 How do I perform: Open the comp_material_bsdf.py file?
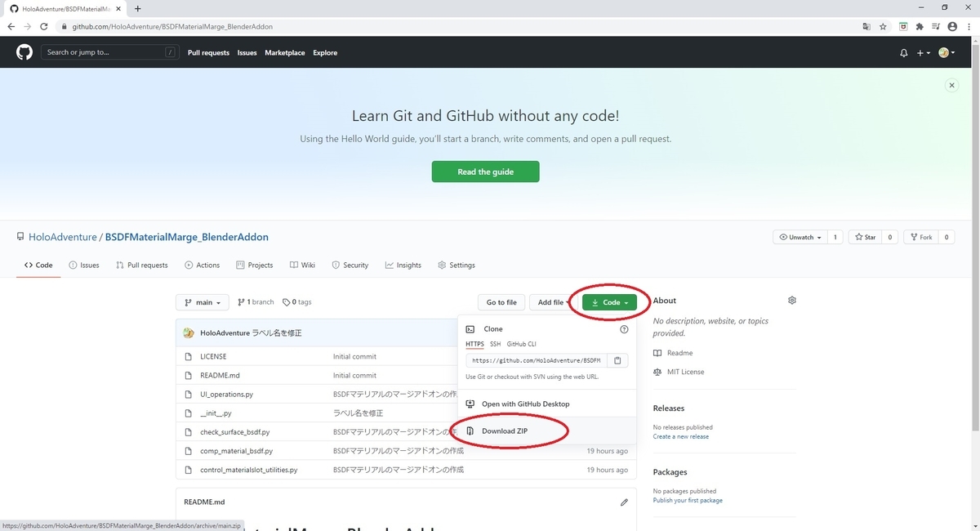[236, 450]
